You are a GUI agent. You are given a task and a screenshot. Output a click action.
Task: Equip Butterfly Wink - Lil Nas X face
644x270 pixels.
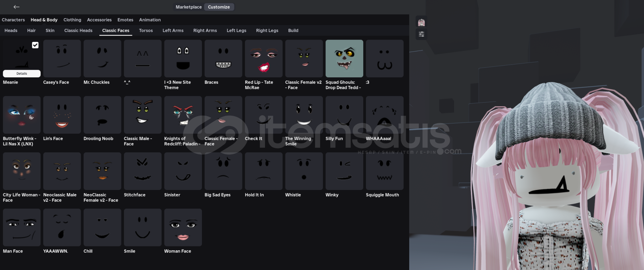coord(22,115)
